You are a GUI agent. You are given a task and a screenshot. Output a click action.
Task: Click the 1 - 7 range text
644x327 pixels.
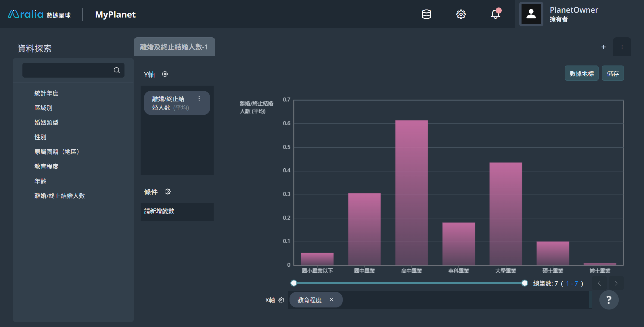572,284
